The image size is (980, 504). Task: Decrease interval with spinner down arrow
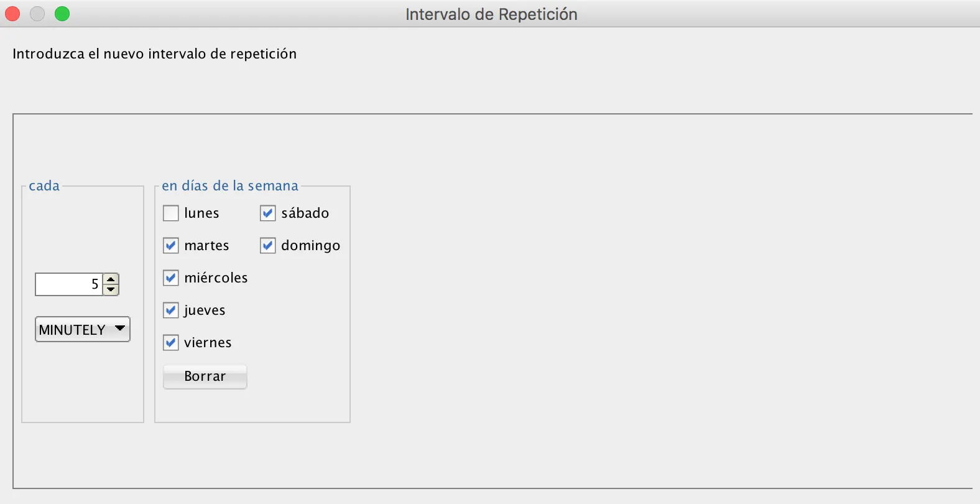tap(111, 289)
